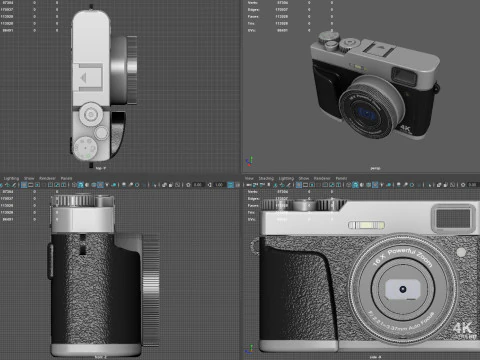The image size is (480, 360).
Task: Toggle Safe Title in front-view panel toolbar
Action: click(x=339, y=185)
